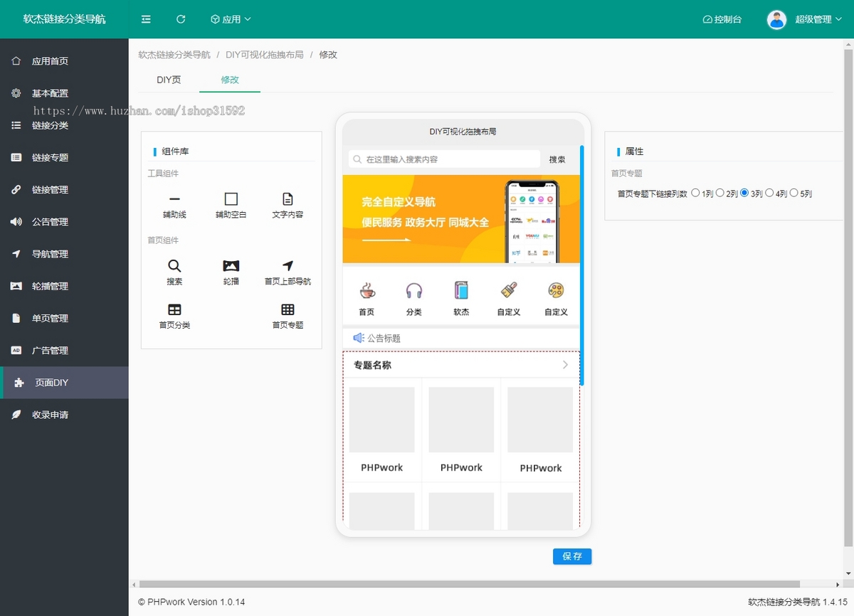Select the 首页专题 grid component
The width and height of the screenshot is (854, 616).
pos(288,316)
